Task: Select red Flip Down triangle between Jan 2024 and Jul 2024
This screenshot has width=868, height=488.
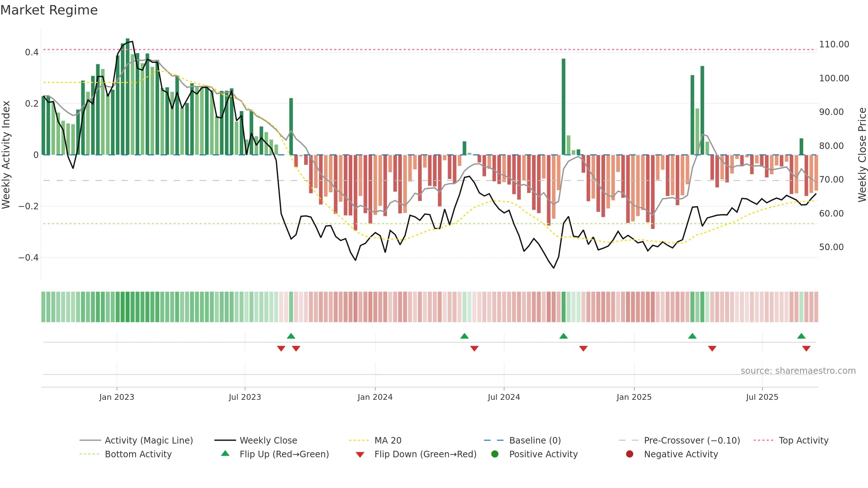Action: point(475,348)
